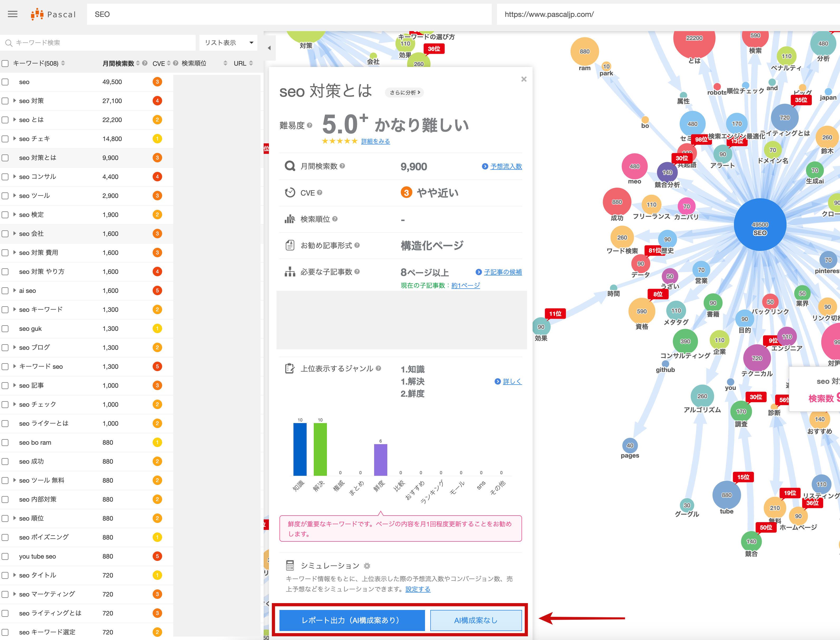
Task: Click the help icon in the 月間検索数 column header
Action: coord(145,63)
